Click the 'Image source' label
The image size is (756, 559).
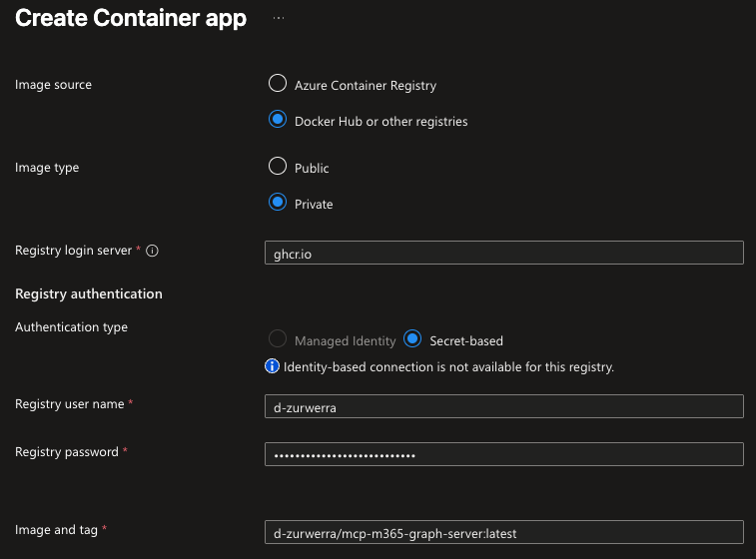pos(53,85)
